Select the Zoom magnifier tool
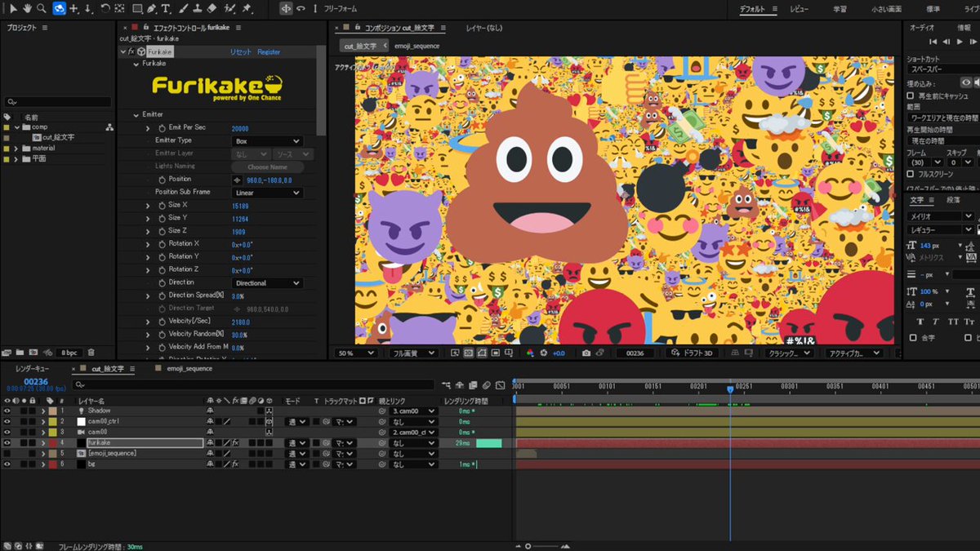This screenshot has height=551, width=980. click(x=41, y=8)
